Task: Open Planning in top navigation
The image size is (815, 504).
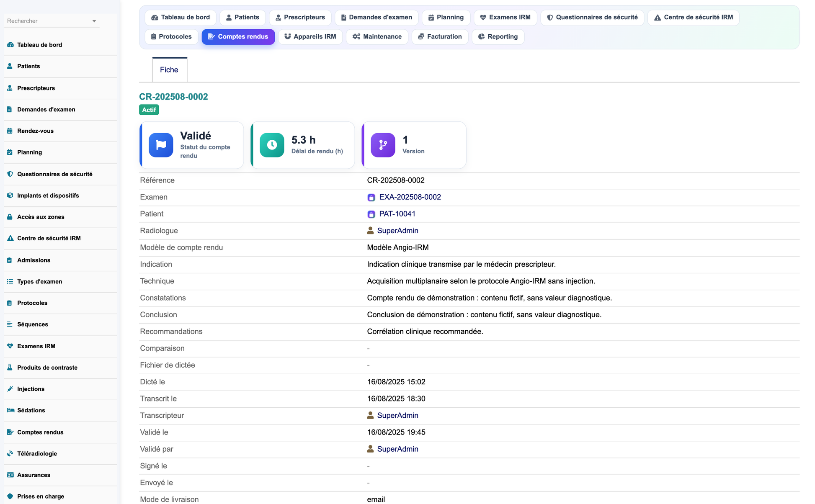Action: coord(446,18)
